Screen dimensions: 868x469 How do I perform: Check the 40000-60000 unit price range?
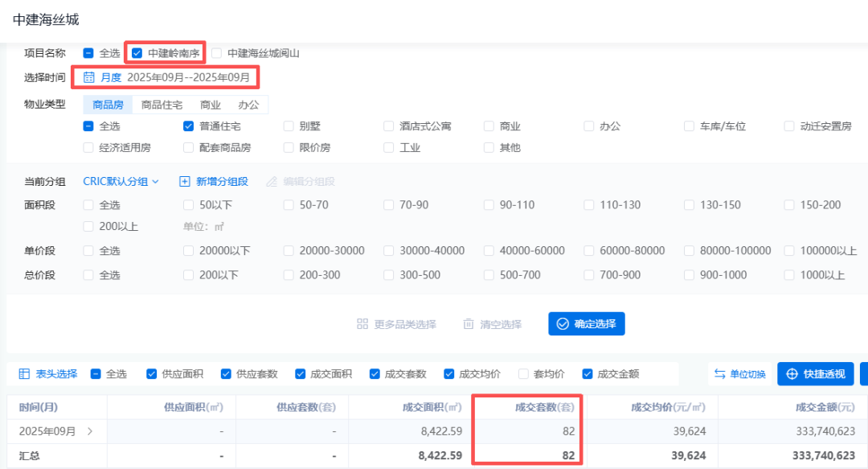click(x=489, y=250)
